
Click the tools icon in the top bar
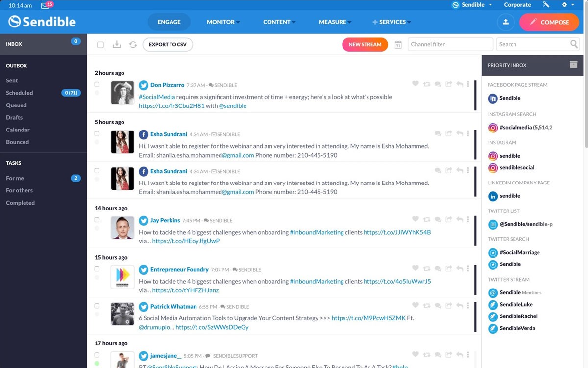546,5
